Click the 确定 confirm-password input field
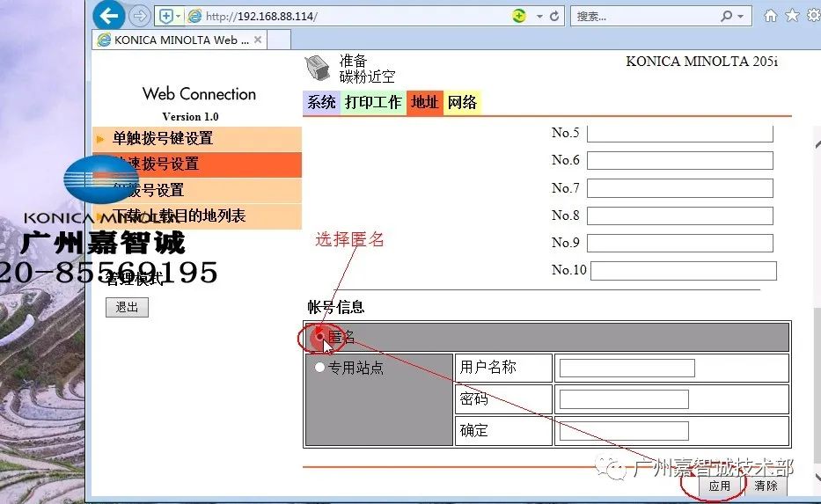The height and width of the screenshot is (504, 821). click(624, 431)
